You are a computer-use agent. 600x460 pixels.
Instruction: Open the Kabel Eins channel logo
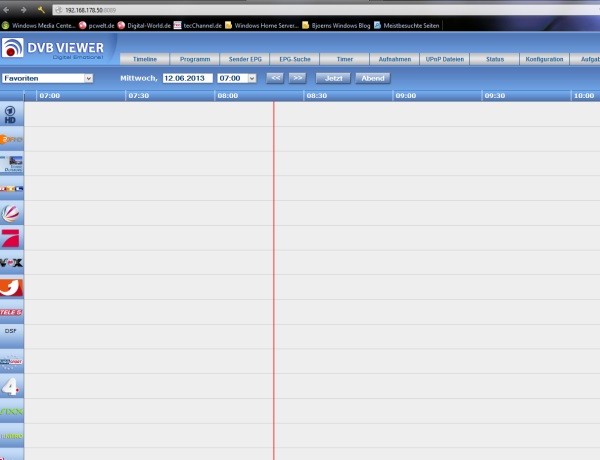[11, 287]
